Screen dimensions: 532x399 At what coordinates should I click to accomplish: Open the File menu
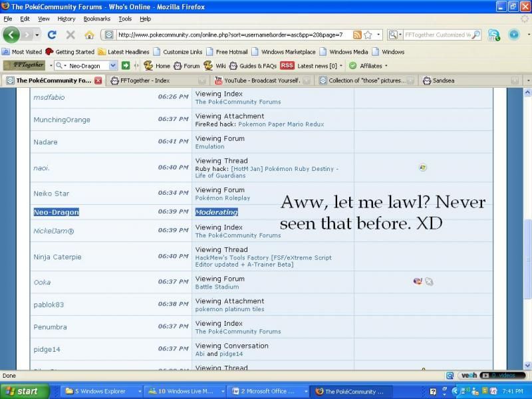[7, 19]
